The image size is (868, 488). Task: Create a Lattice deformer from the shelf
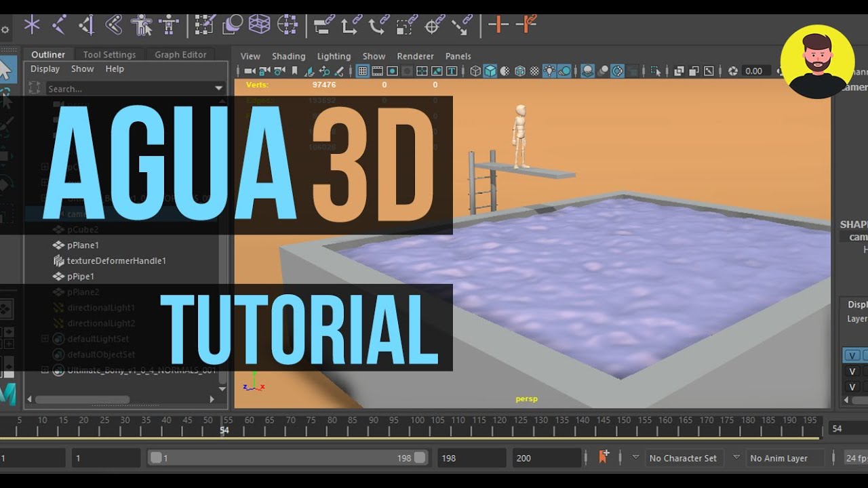pyautogui.click(x=259, y=26)
